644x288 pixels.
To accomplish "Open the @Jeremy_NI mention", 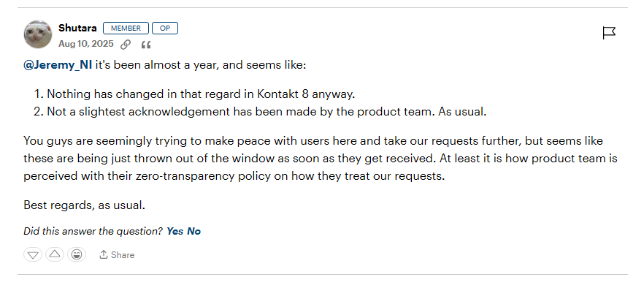I will pyautogui.click(x=58, y=65).
